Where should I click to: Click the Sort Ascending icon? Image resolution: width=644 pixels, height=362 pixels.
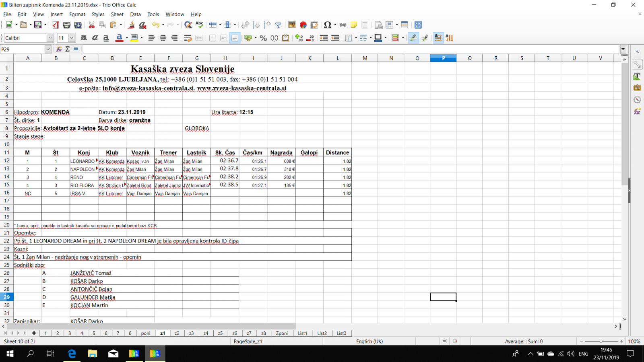(256, 25)
